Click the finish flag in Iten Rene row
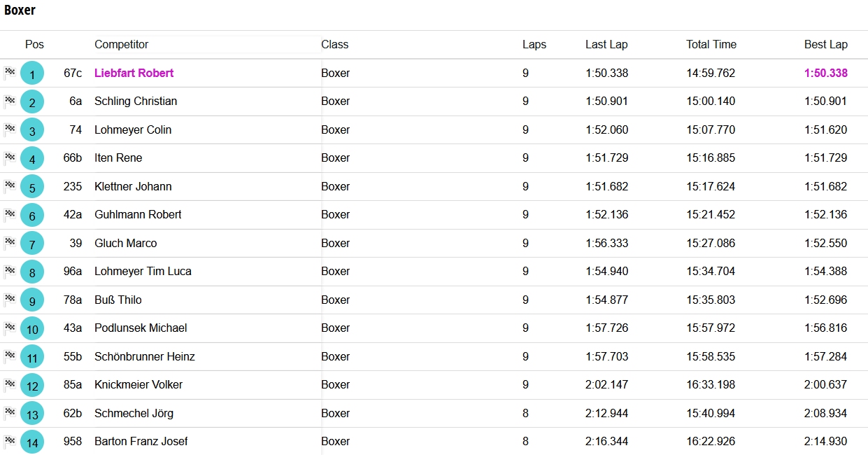Screen dimensions: 868x455 pyautogui.click(x=10, y=157)
